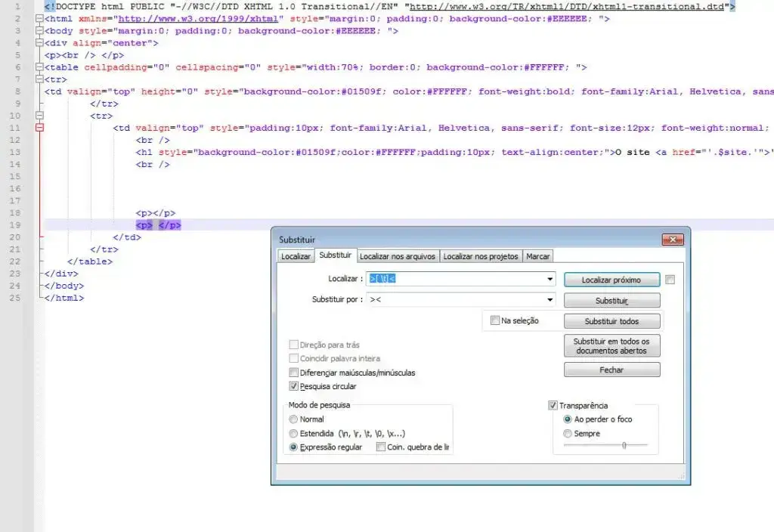Open the Localizar nos arquivos tab
Screen dimensions: 774x532
point(398,256)
